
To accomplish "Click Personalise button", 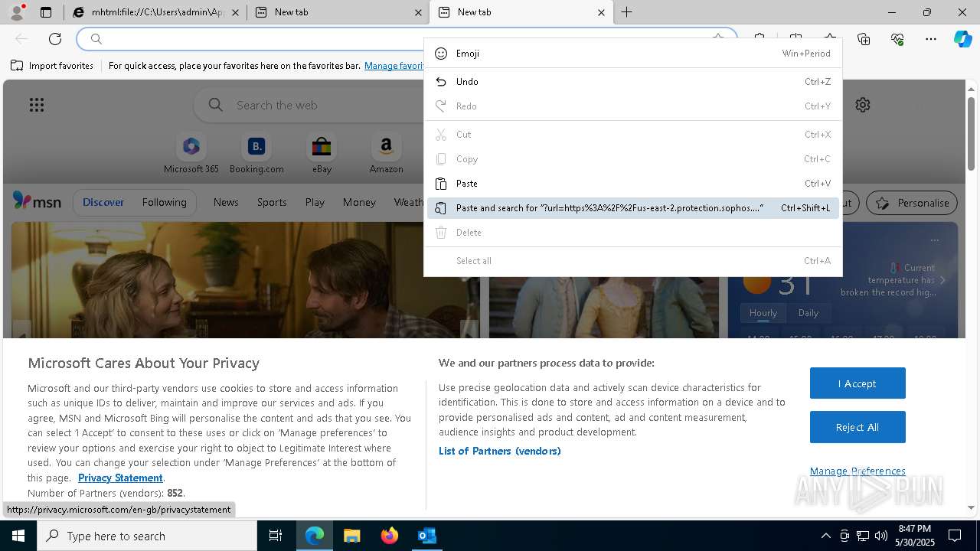I will pos(912,203).
